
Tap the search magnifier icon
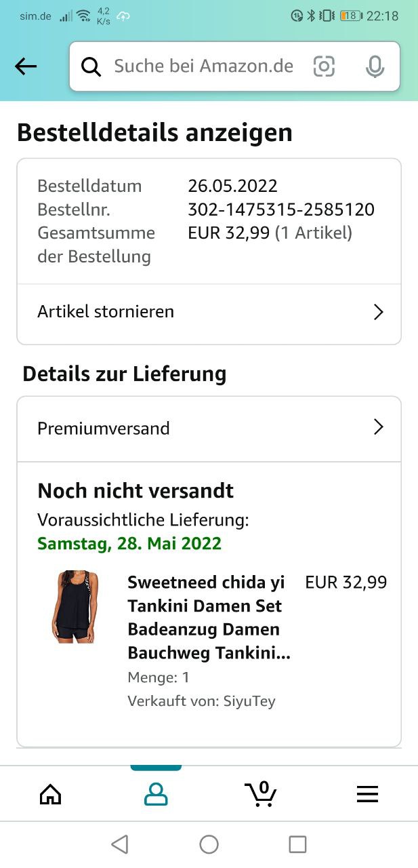[x=91, y=66]
